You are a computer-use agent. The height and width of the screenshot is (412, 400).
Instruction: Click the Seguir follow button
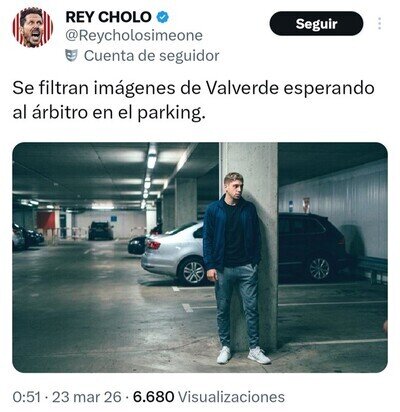coord(316,23)
